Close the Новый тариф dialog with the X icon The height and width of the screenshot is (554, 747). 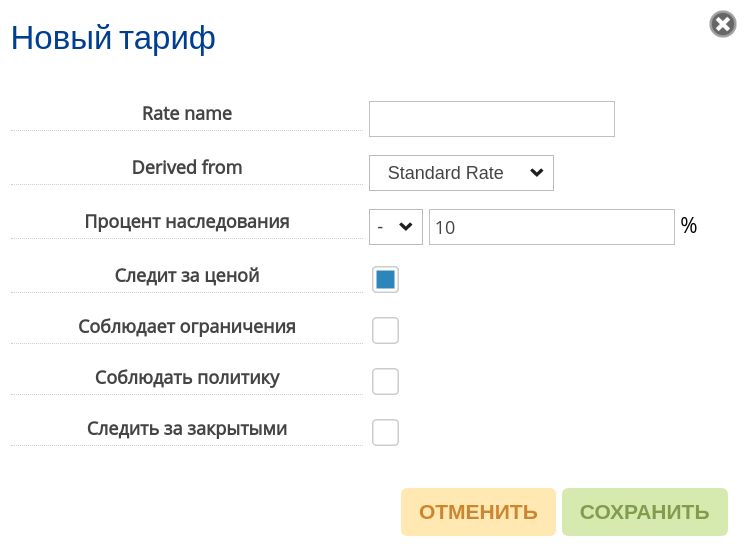723,24
